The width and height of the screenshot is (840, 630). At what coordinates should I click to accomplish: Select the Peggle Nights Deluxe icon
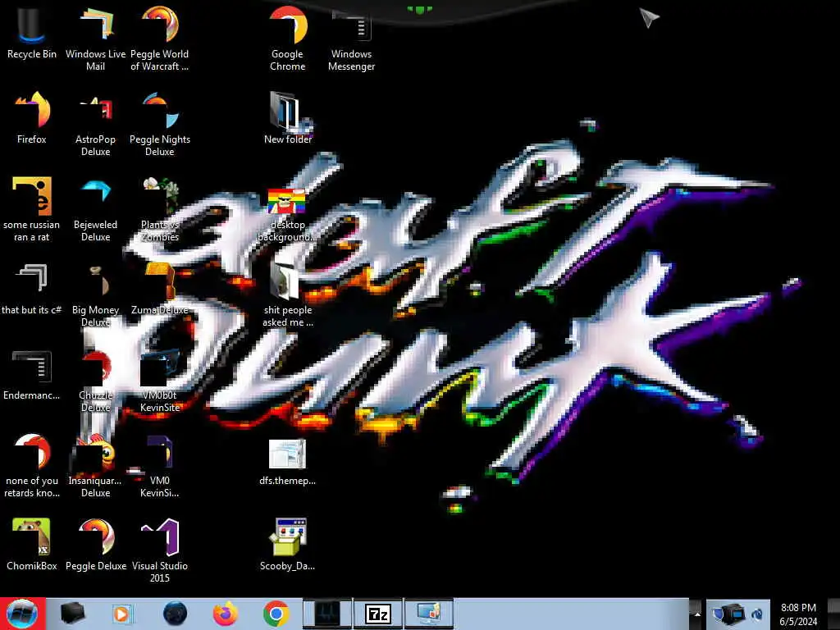point(160,125)
